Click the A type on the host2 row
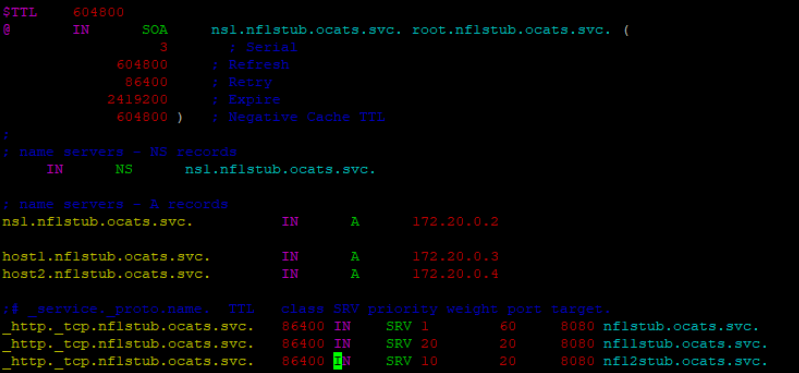 pyautogui.click(x=355, y=274)
